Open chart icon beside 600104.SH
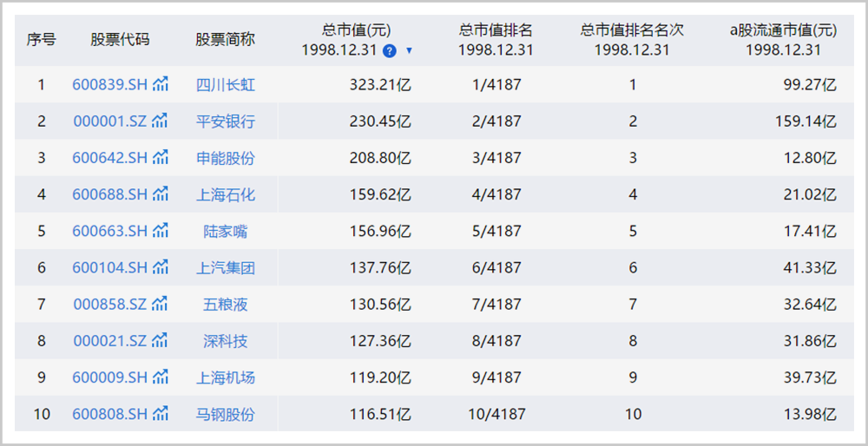868x446 pixels. [161, 266]
